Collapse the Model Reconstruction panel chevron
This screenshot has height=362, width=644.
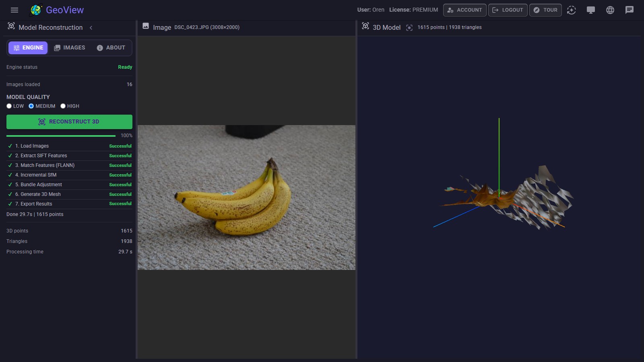click(91, 28)
